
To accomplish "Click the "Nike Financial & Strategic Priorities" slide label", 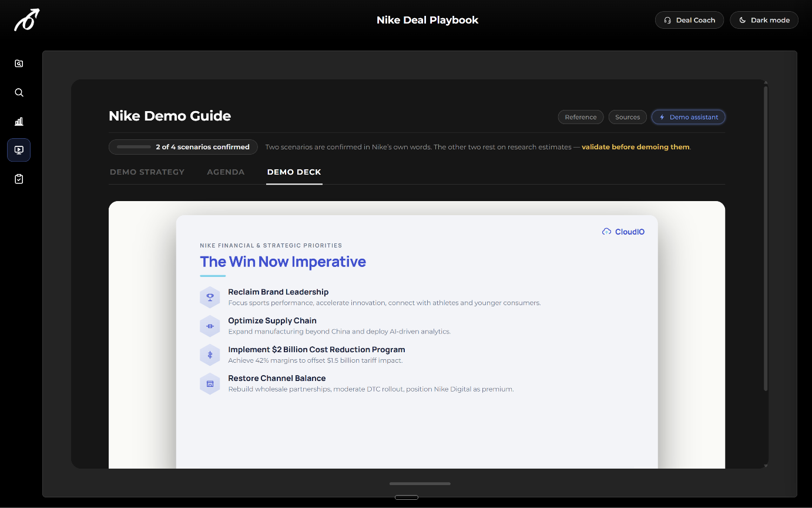I will [271, 245].
